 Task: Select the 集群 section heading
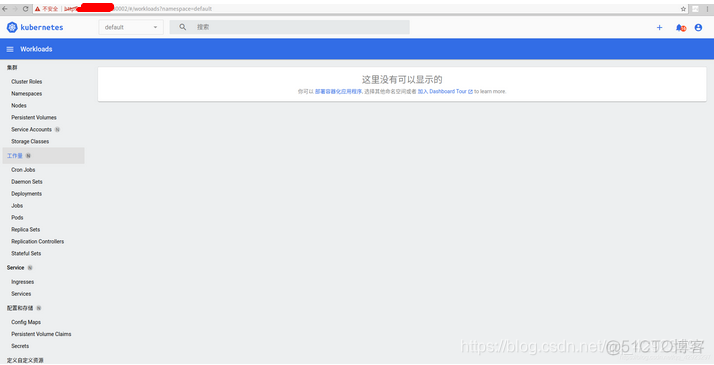pyautogui.click(x=12, y=67)
